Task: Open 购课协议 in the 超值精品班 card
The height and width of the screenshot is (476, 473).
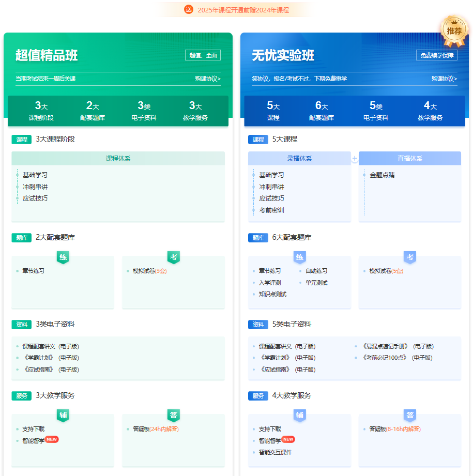Action: (209, 78)
